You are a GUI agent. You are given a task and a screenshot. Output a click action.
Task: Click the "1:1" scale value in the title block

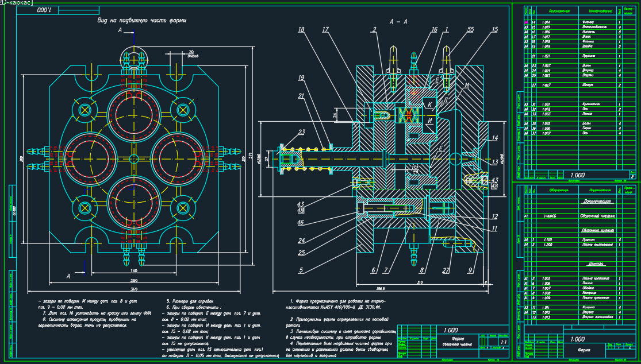coord(504,341)
